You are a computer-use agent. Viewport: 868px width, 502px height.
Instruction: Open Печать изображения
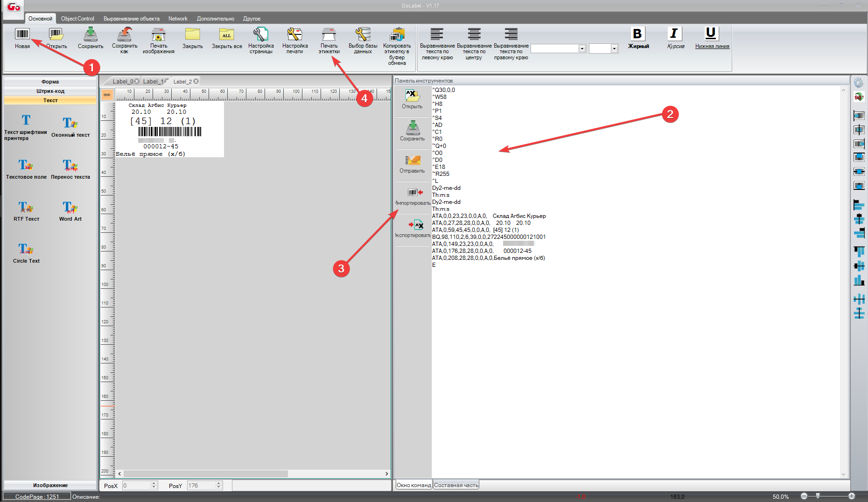159,34
